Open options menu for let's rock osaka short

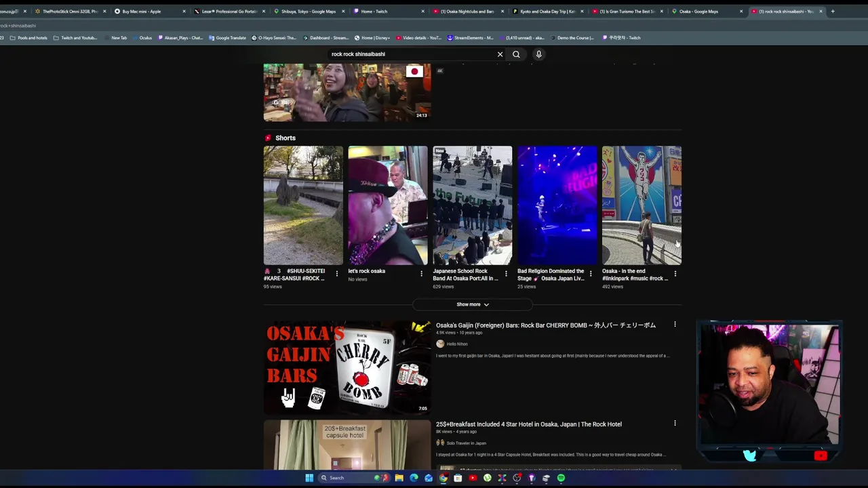pyautogui.click(x=421, y=274)
